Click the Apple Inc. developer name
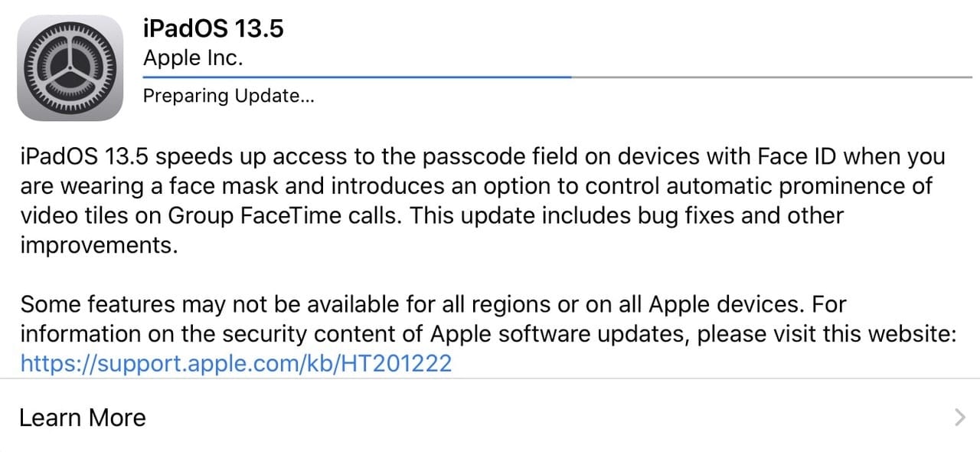The image size is (980, 452). pos(192,58)
